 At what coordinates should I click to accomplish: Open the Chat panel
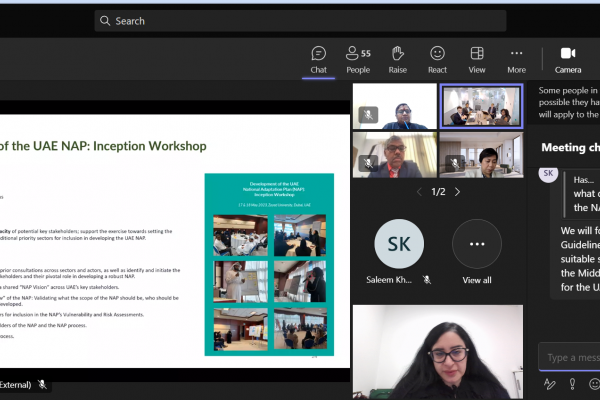[x=318, y=59]
